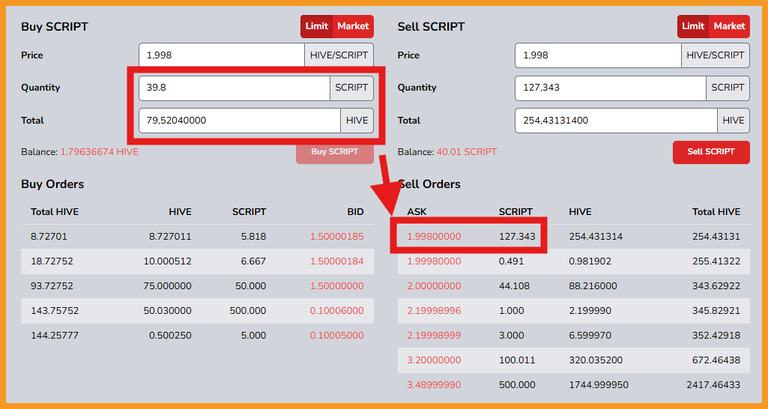Select Market tab in Buy SCRIPT panel

353,26
